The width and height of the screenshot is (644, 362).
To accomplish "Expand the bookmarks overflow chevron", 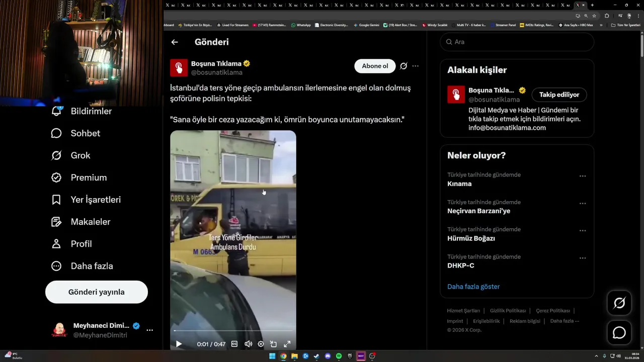I will (601, 25).
